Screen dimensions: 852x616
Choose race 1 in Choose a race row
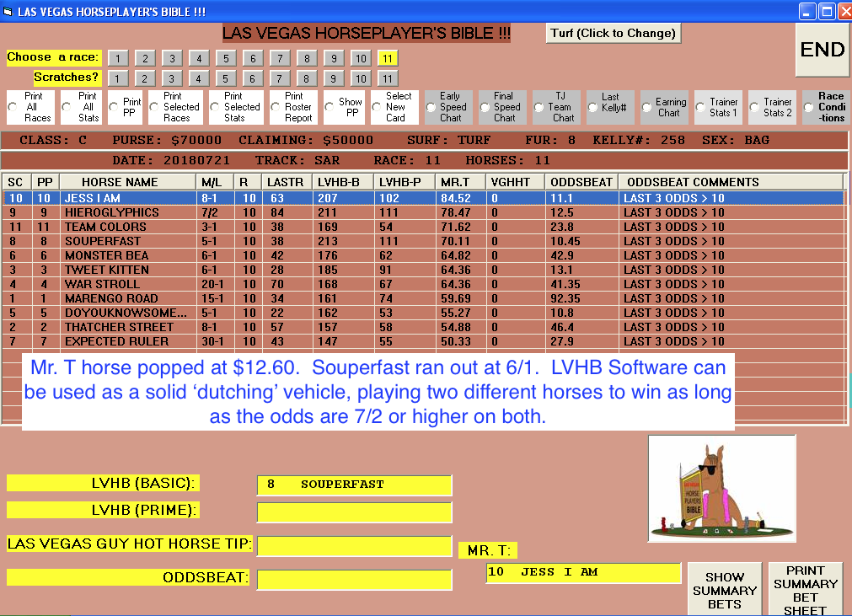pos(118,58)
